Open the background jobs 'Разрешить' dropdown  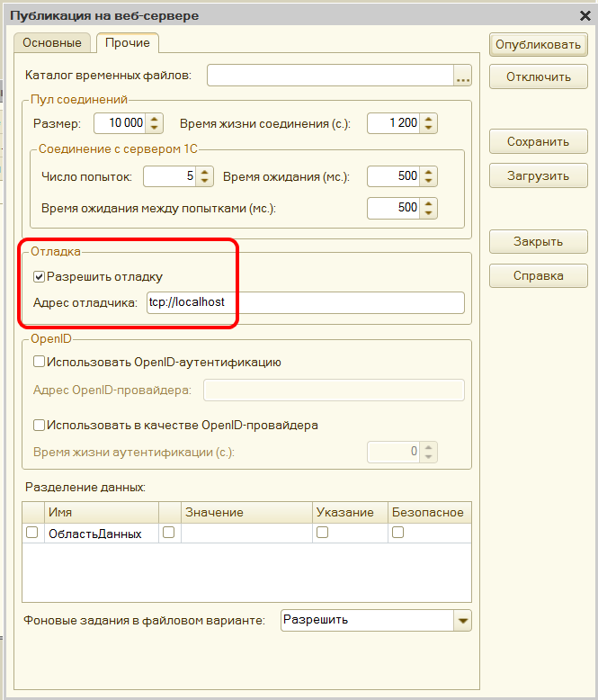tap(462, 620)
